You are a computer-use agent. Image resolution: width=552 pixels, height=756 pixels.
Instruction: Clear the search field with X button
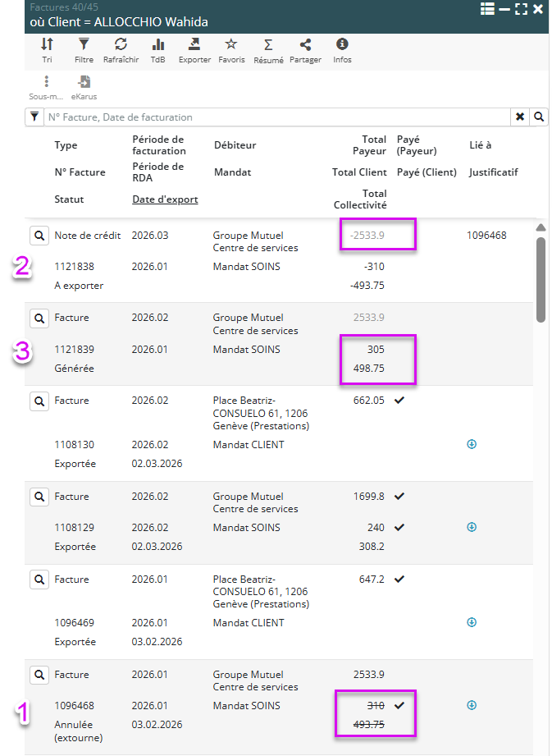tap(520, 117)
